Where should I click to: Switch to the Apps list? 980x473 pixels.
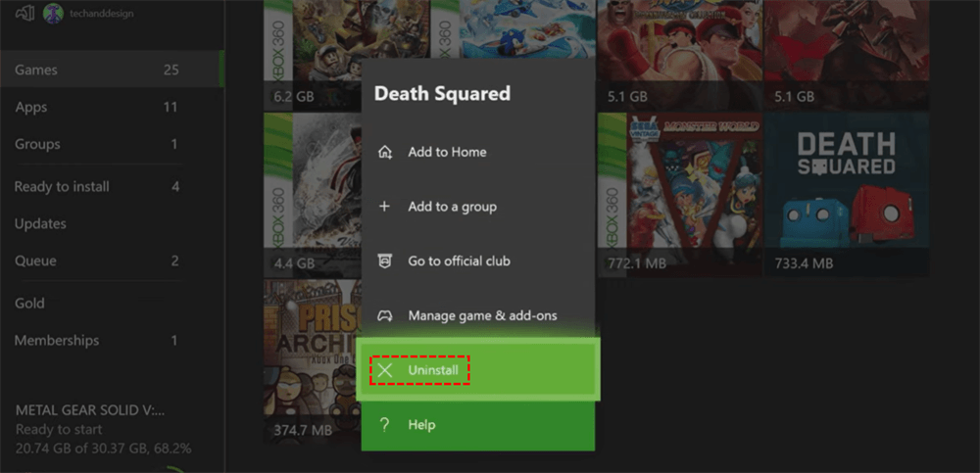coord(31,108)
